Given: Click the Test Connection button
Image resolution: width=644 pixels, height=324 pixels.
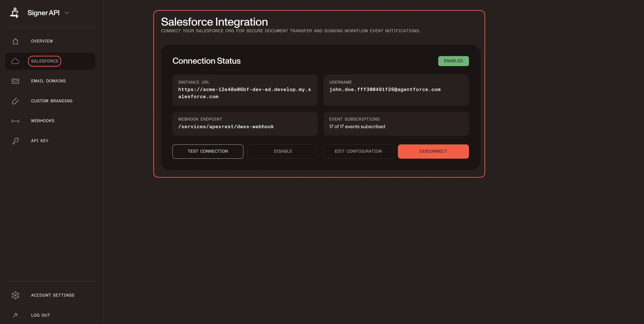Looking at the screenshot, I should 208,151.
